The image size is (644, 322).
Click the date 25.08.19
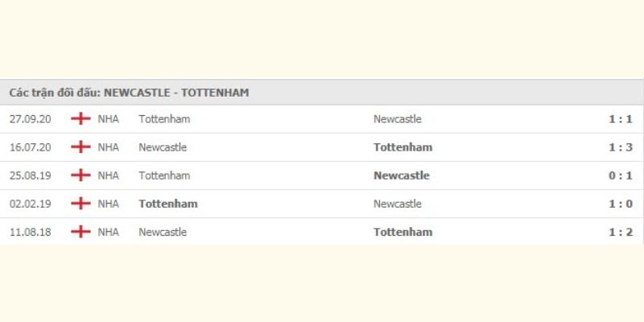31,175
